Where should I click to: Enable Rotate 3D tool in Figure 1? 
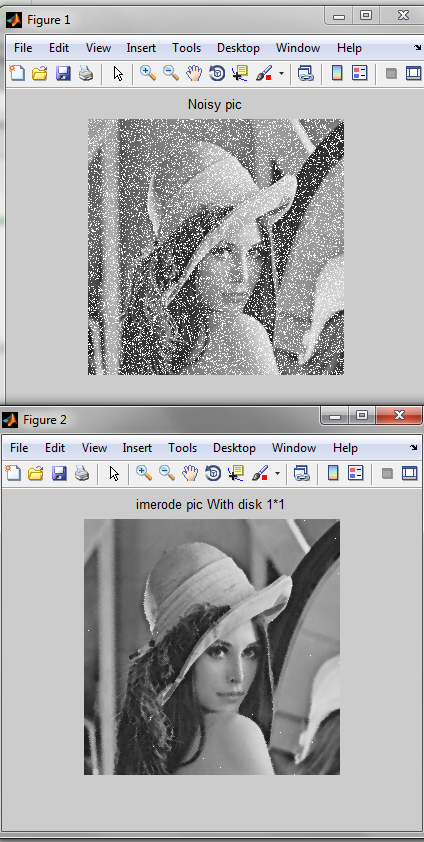pyautogui.click(x=217, y=73)
